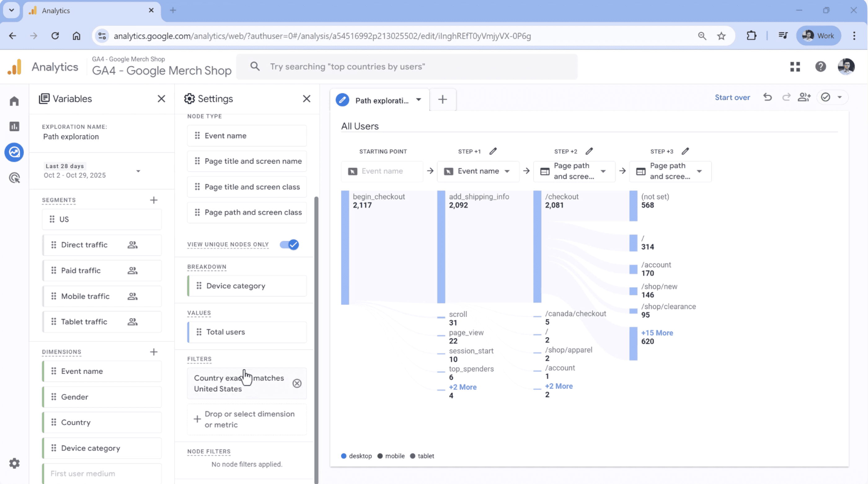Add a new exploration tab
This screenshot has height=484, width=868.
443,100
